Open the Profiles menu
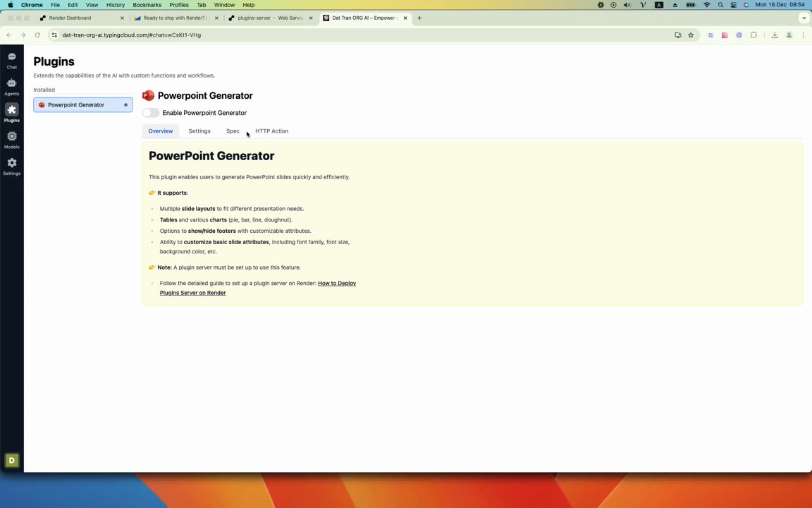Screen dimensions: 812x508 (x=178, y=5)
